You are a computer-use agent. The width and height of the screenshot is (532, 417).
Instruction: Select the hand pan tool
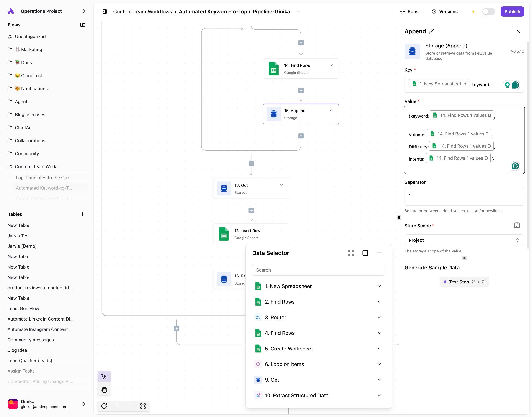[104, 389]
